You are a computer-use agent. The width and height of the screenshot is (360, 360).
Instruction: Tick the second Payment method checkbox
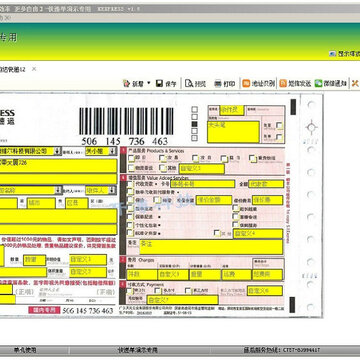158,291
